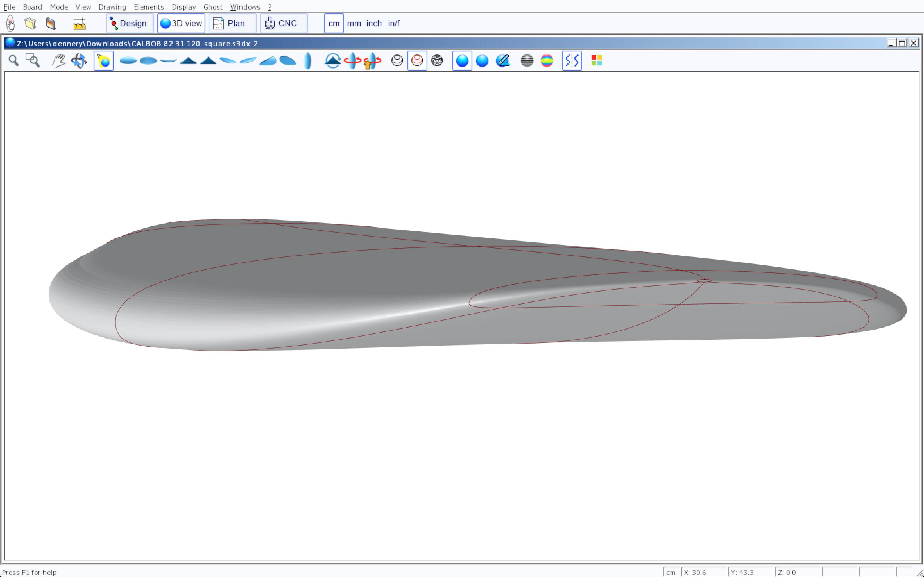The width and height of the screenshot is (924, 577).
Task: Click the wireframe mesh sphere icon
Action: [437, 61]
